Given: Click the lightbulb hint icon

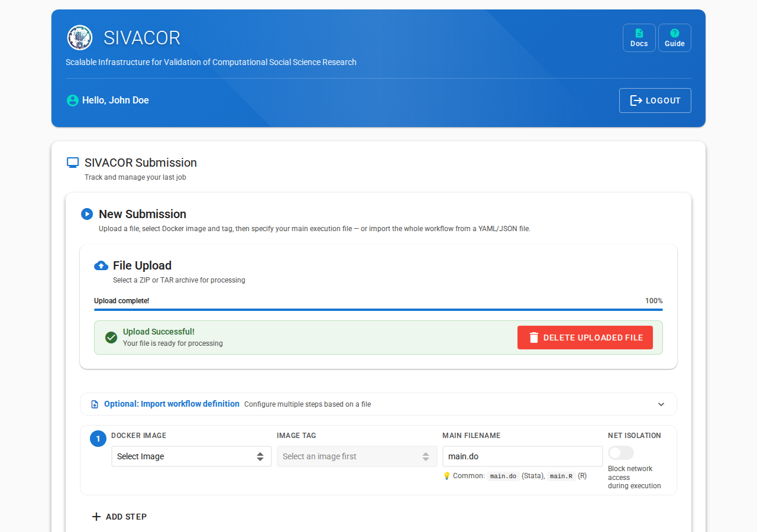Looking at the screenshot, I should pos(447,476).
